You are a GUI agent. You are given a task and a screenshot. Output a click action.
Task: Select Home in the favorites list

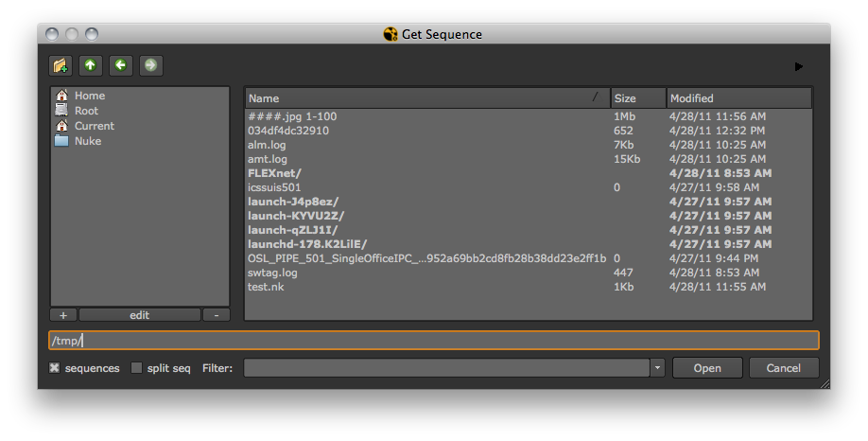(90, 96)
